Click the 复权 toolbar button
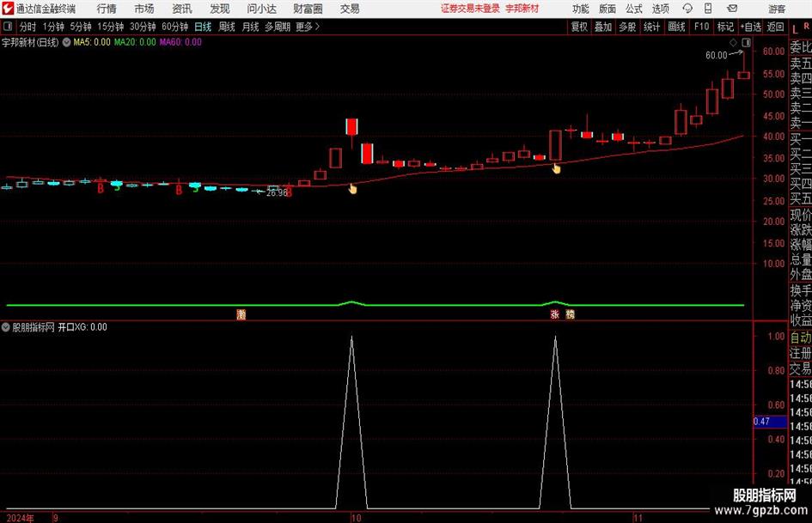Viewport: 812px width, 523px height. click(579, 27)
